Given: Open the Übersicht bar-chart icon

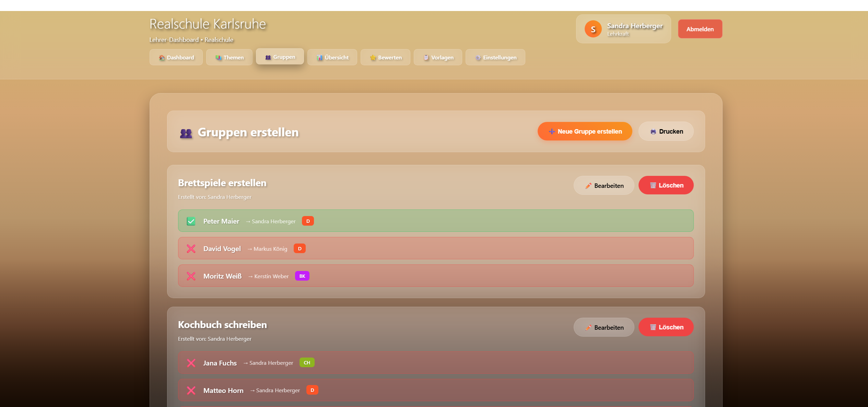Looking at the screenshot, I should coord(320,57).
